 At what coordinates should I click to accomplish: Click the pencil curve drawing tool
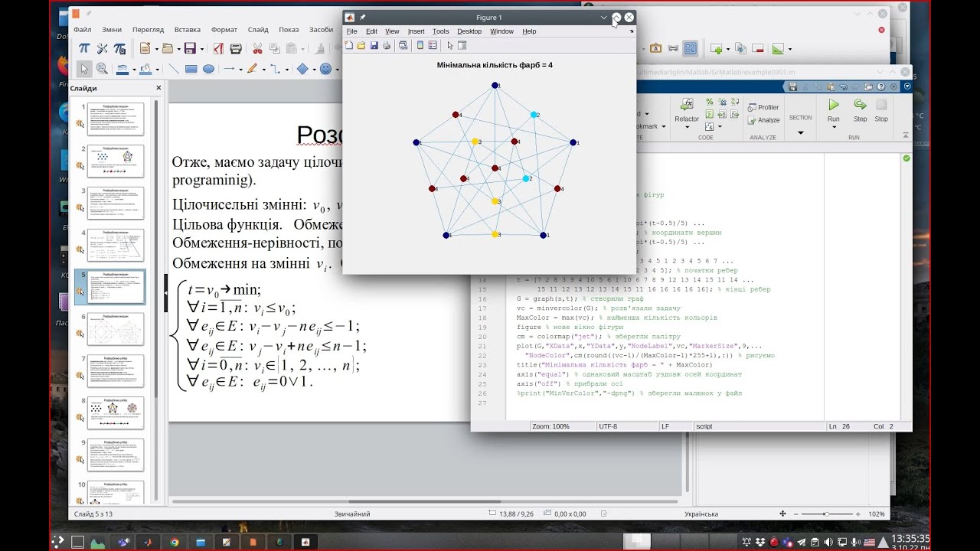pyautogui.click(x=250, y=69)
